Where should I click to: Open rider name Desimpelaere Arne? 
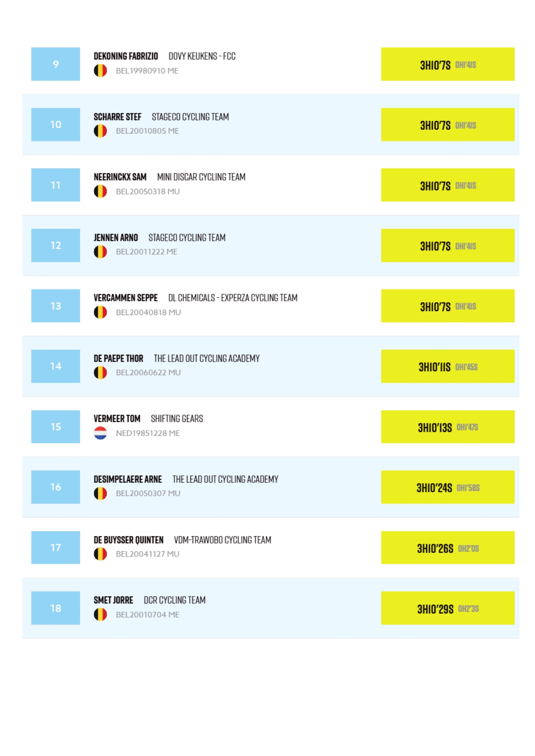(x=128, y=479)
